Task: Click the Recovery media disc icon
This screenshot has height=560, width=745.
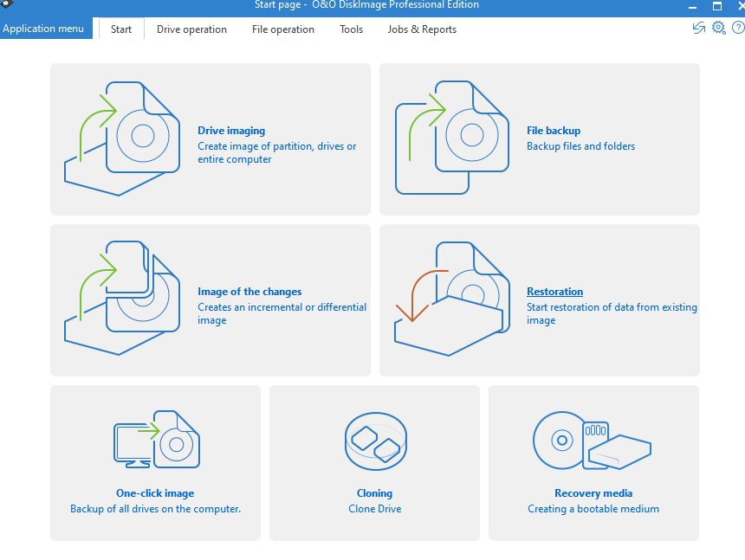Action: (x=592, y=441)
